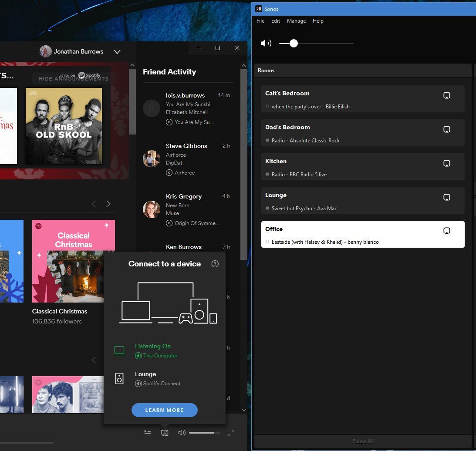This screenshot has height=451, width=476.
Task: Select This Computer listening device
Action: coord(165,350)
